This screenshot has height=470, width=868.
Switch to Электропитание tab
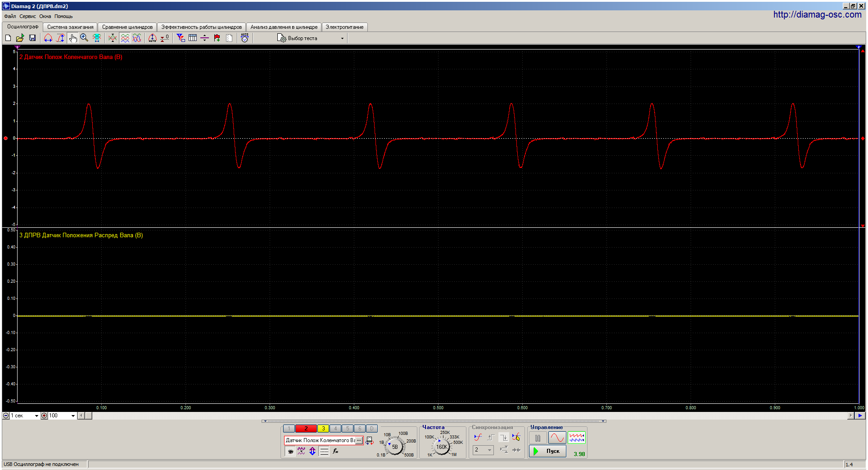coord(344,27)
